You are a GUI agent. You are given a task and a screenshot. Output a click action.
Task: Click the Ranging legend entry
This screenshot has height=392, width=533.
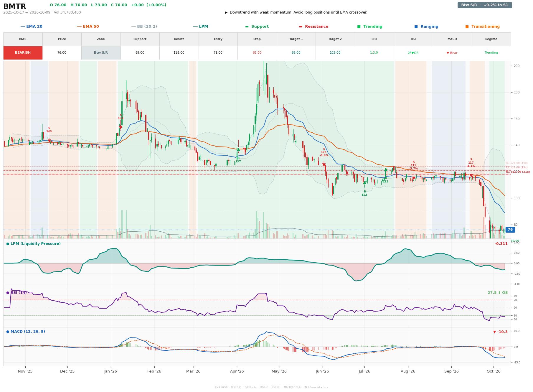pyautogui.click(x=426, y=27)
